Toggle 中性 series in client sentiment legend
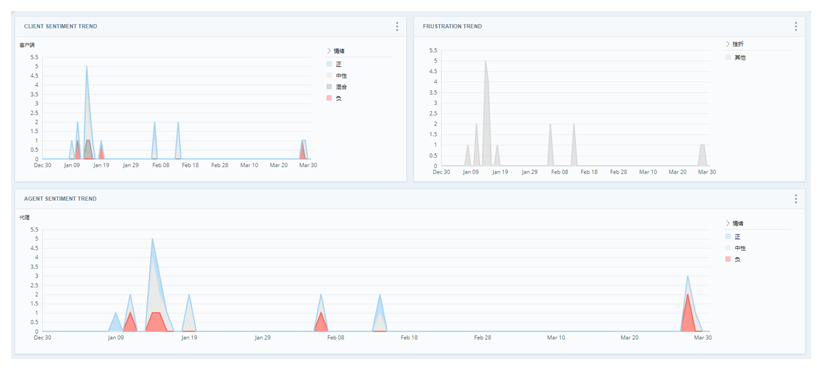 tap(336, 76)
